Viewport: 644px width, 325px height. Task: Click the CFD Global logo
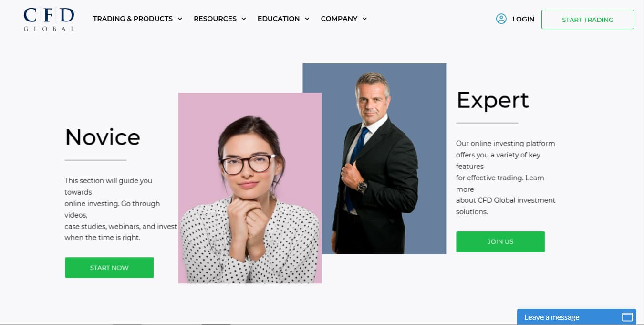[x=49, y=19]
